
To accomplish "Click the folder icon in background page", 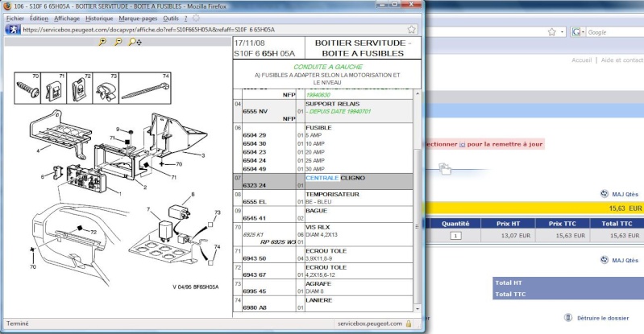I will (444, 168).
